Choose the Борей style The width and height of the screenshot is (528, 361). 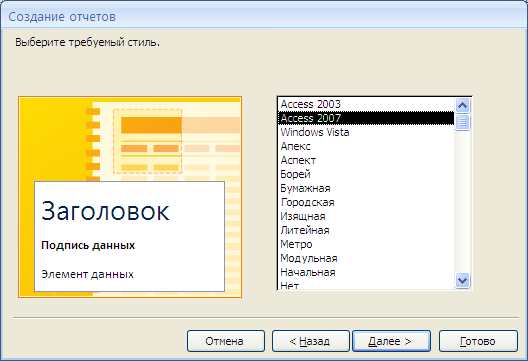366,174
